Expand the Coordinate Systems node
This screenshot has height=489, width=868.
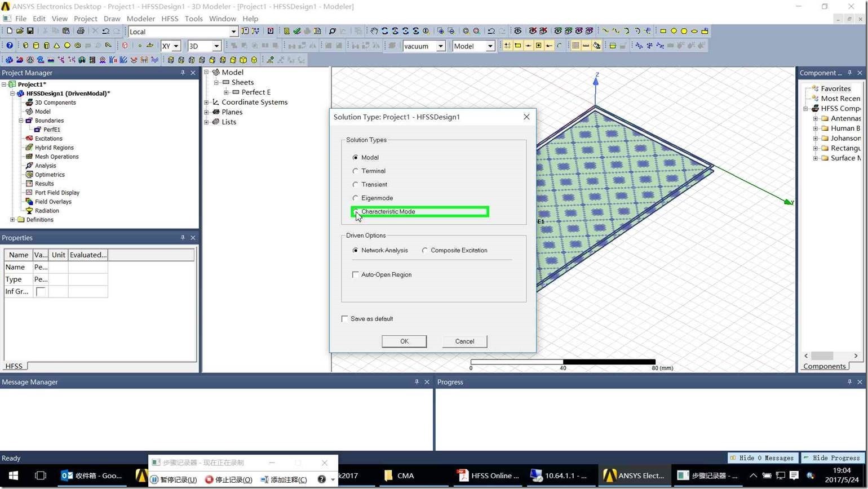(206, 103)
